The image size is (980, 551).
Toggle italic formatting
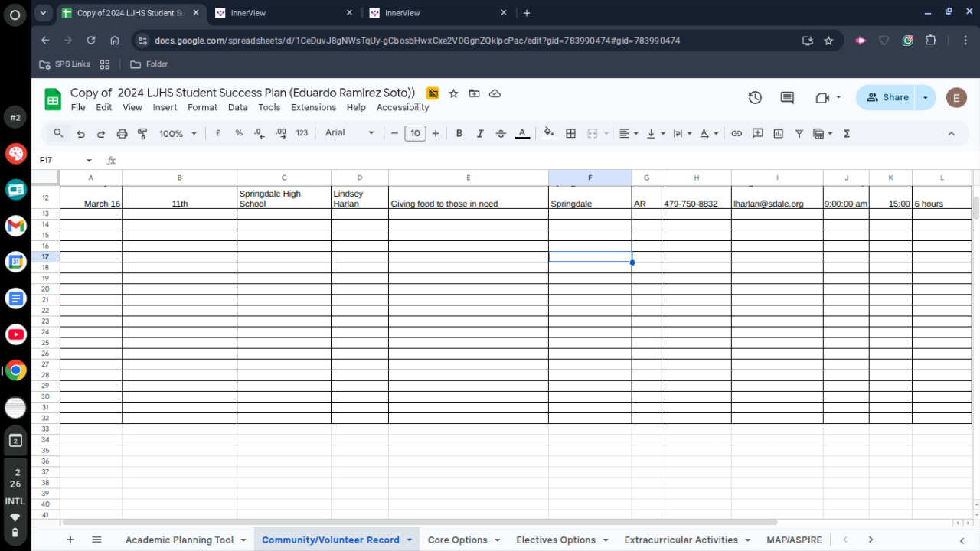[x=480, y=133]
